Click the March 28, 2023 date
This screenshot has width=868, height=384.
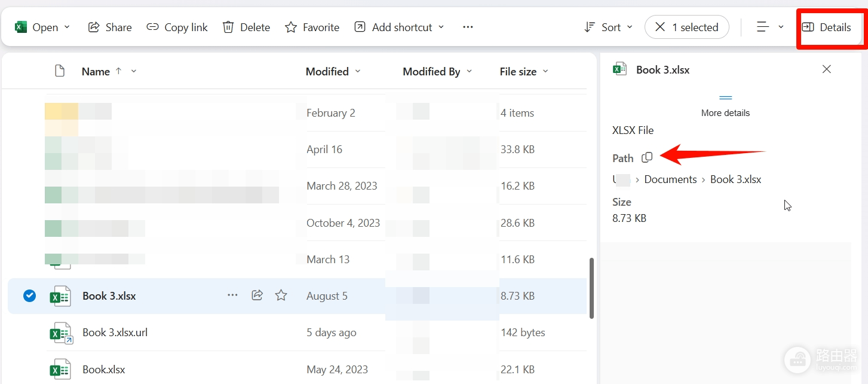342,186
